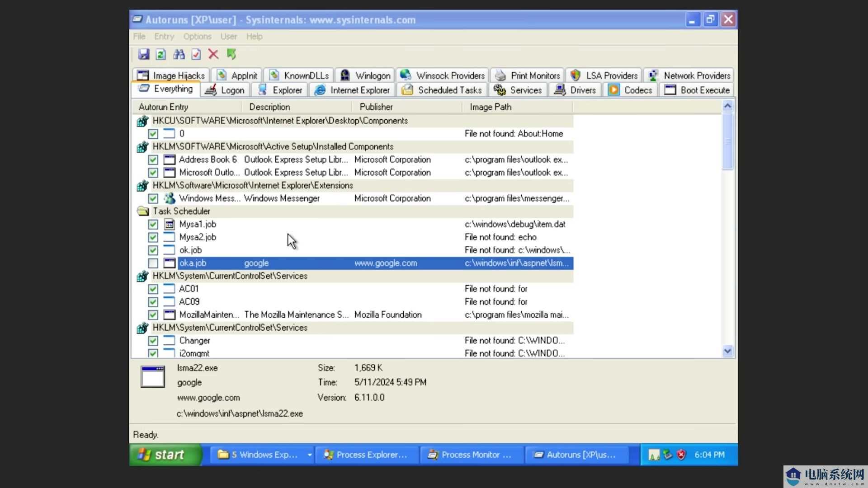Click the Mysa1.job entry icon
The width and height of the screenshot is (868, 488).
pos(169,224)
